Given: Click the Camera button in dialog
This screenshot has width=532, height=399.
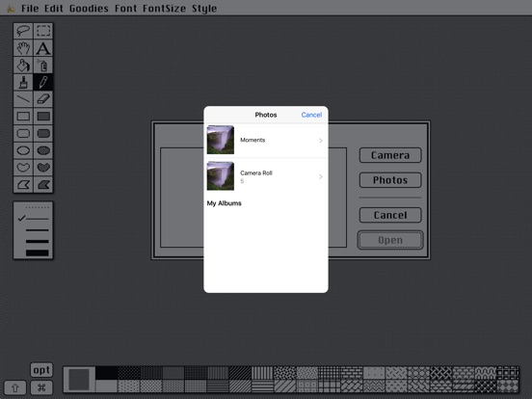Looking at the screenshot, I should [x=390, y=155].
